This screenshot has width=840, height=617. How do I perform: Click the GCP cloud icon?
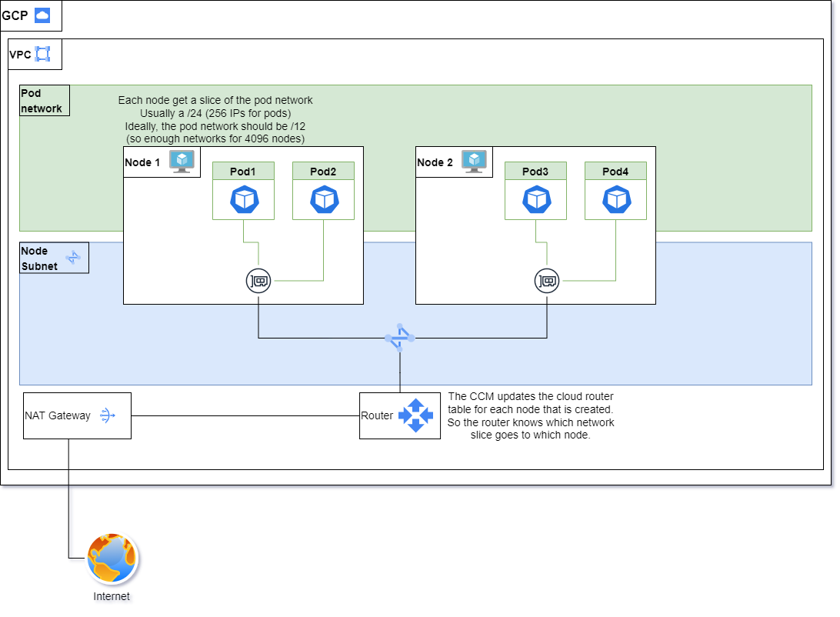pos(42,15)
